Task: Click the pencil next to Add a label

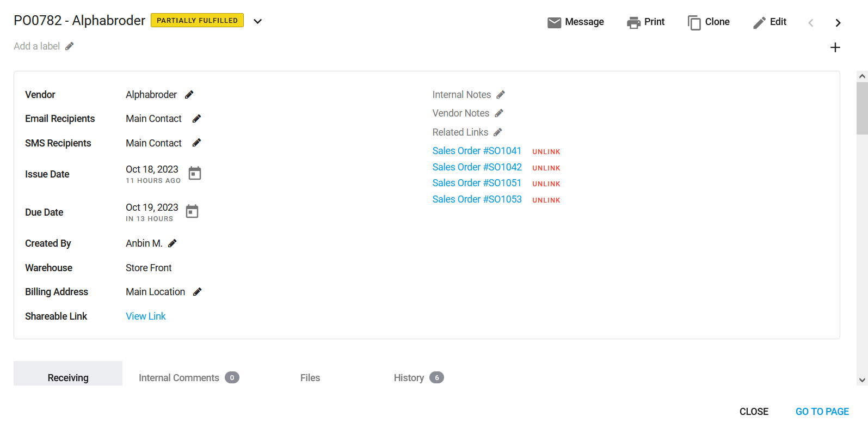Action: (x=69, y=46)
